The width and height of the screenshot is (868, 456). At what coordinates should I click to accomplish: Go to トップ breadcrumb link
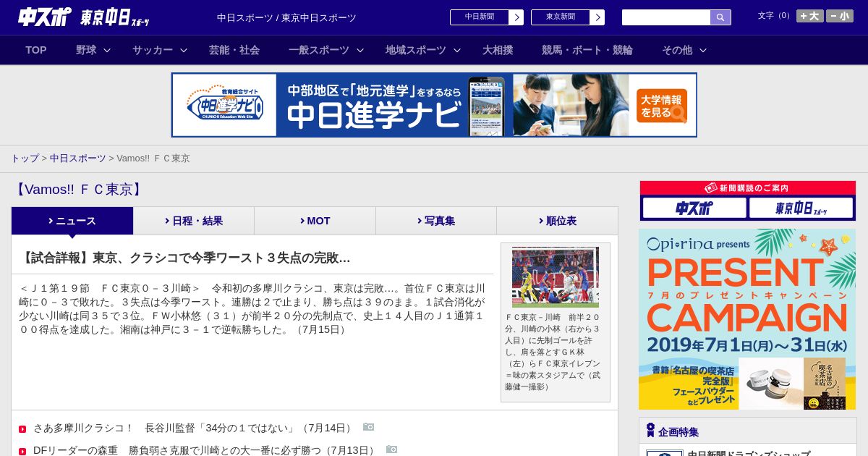[x=25, y=158]
